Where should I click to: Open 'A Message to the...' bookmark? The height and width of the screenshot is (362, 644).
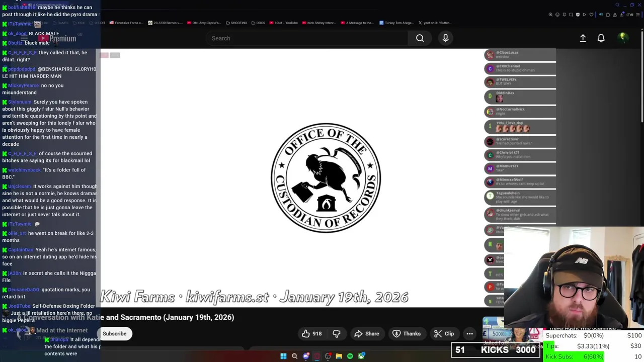click(357, 23)
